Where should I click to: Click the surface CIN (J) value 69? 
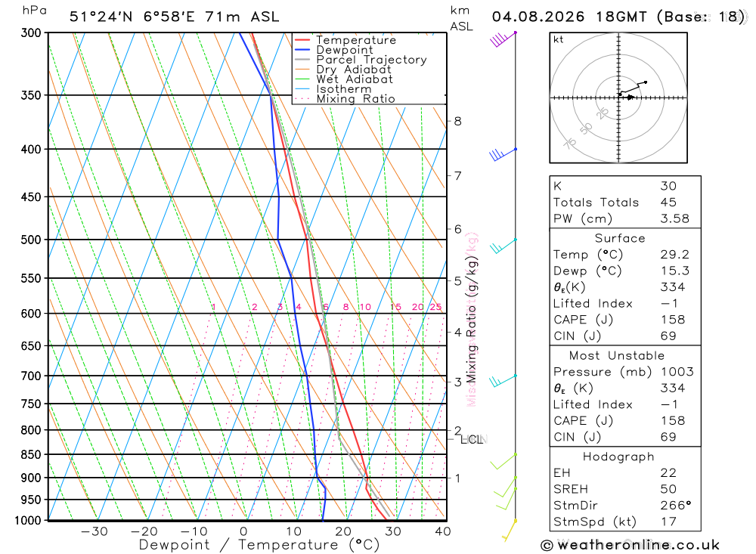(x=668, y=336)
